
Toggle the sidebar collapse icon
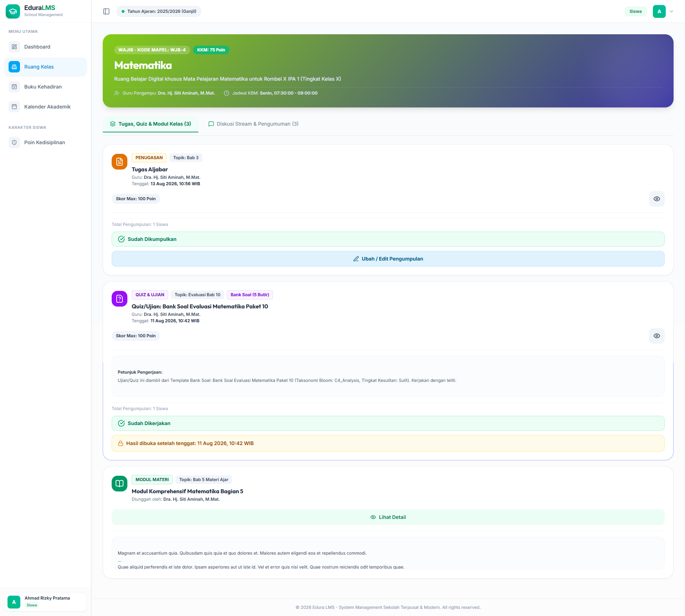106,11
